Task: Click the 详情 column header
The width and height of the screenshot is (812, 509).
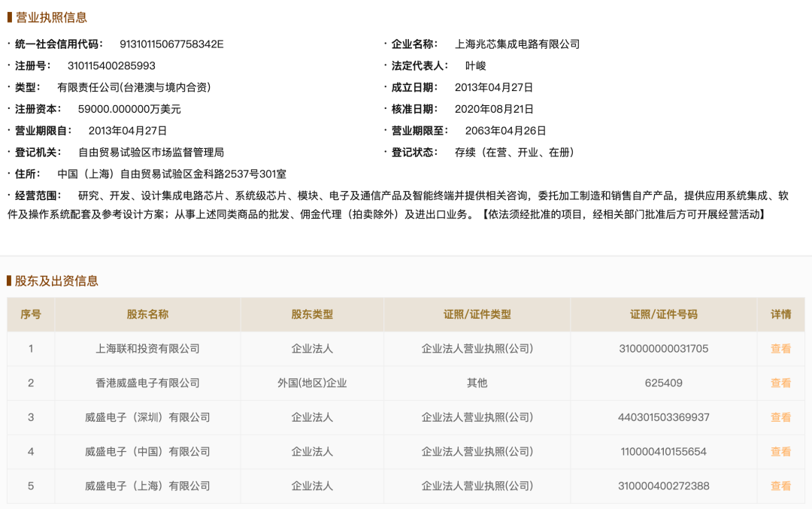Action: click(x=780, y=314)
